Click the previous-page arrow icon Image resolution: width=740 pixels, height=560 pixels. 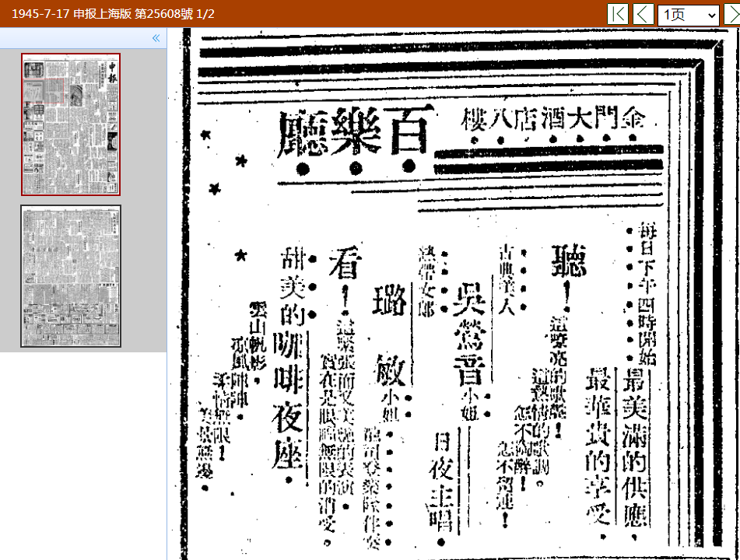pyautogui.click(x=644, y=14)
